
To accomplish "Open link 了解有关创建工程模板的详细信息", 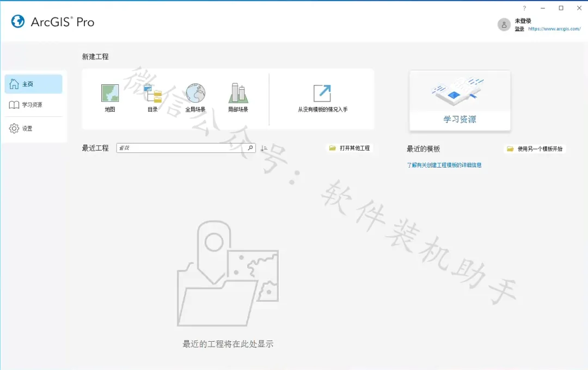I will tap(444, 165).
